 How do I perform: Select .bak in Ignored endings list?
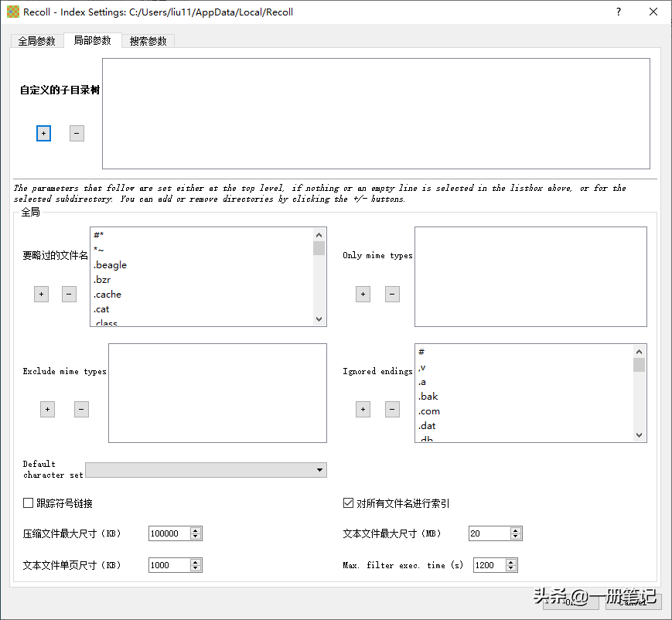[x=524, y=397]
